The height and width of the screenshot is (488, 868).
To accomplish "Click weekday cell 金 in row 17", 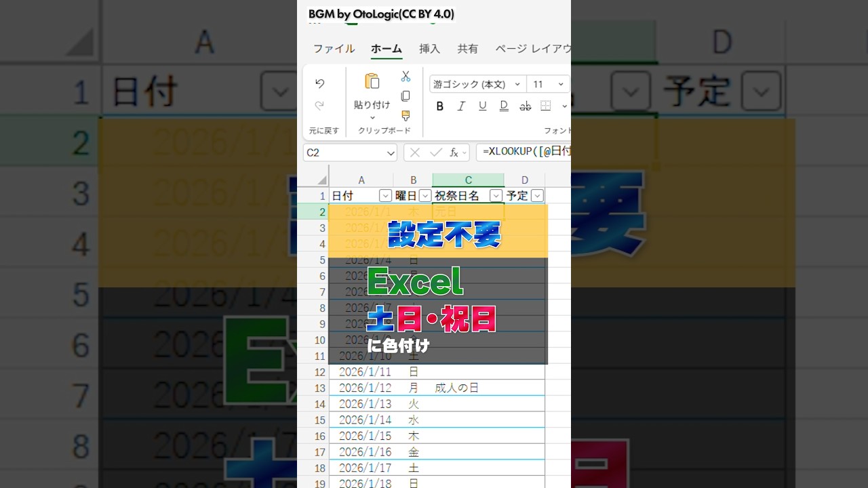I will click(x=413, y=452).
